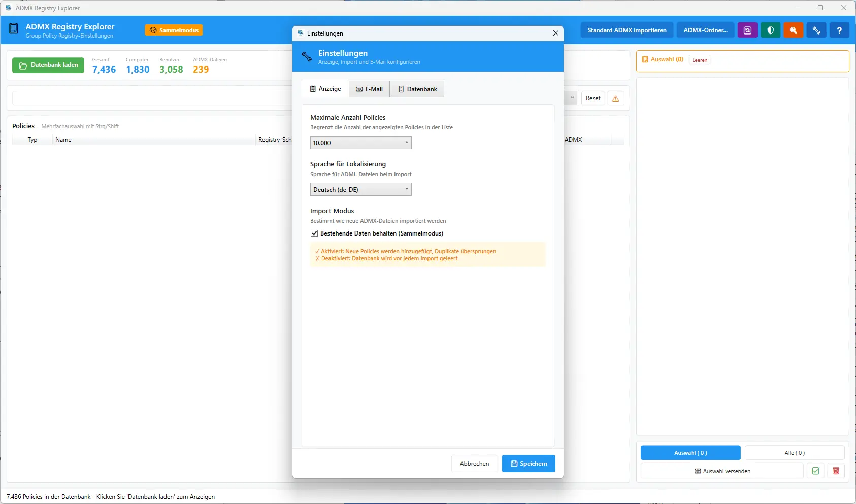Click Abbrechen to cancel settings
856x504 pixels.
(474, 464)
